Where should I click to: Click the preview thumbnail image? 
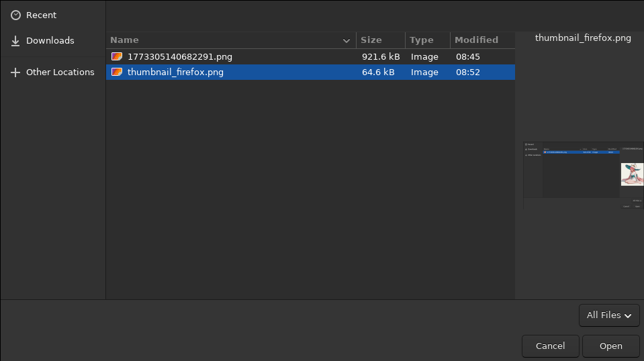pos(583,175)
